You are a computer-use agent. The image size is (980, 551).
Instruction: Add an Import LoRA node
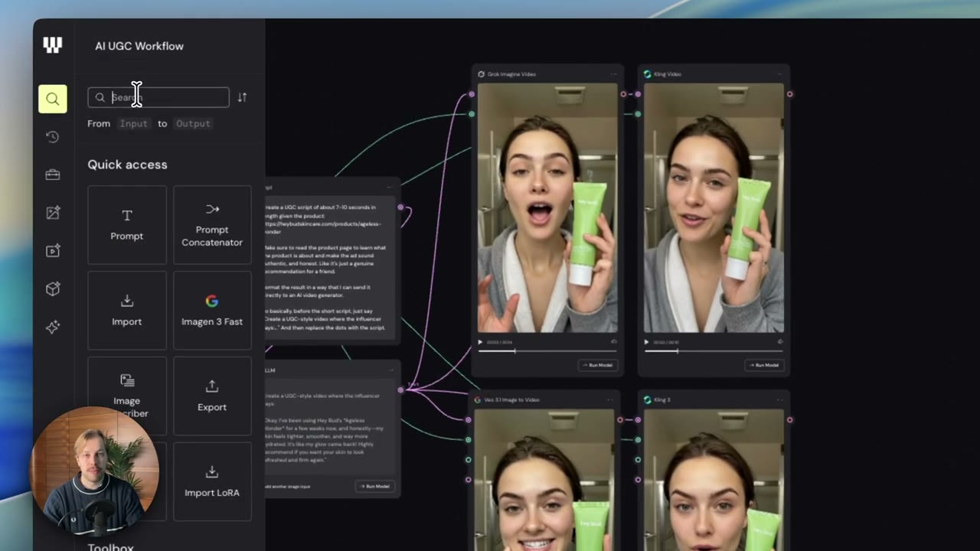pyautogui.click(x=212, y=482)
